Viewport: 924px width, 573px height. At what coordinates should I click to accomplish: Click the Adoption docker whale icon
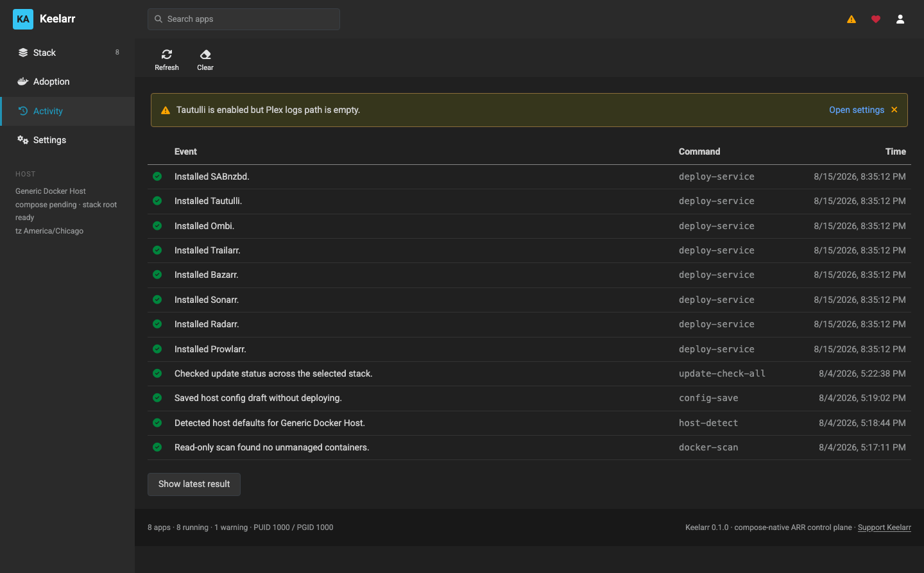[23, 81]
